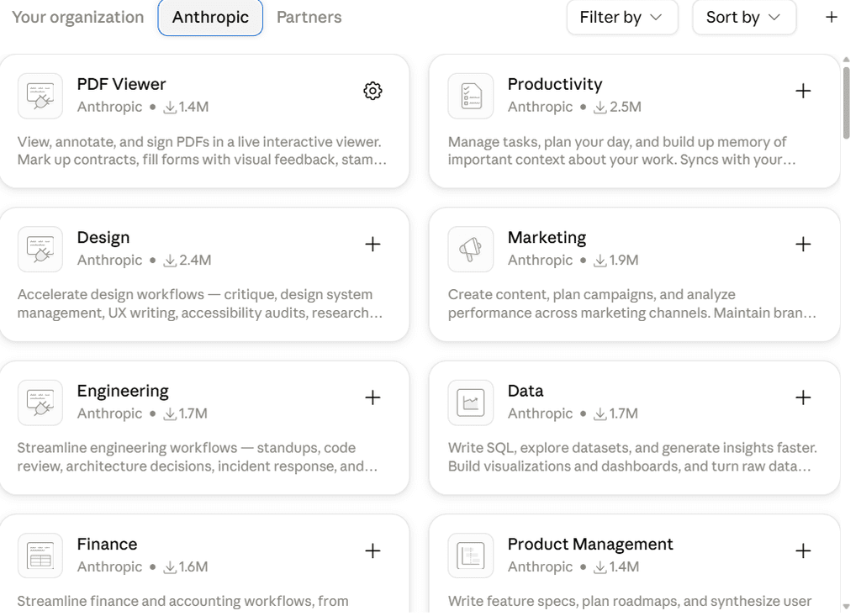Open the Data plugin title

(526, 390)
